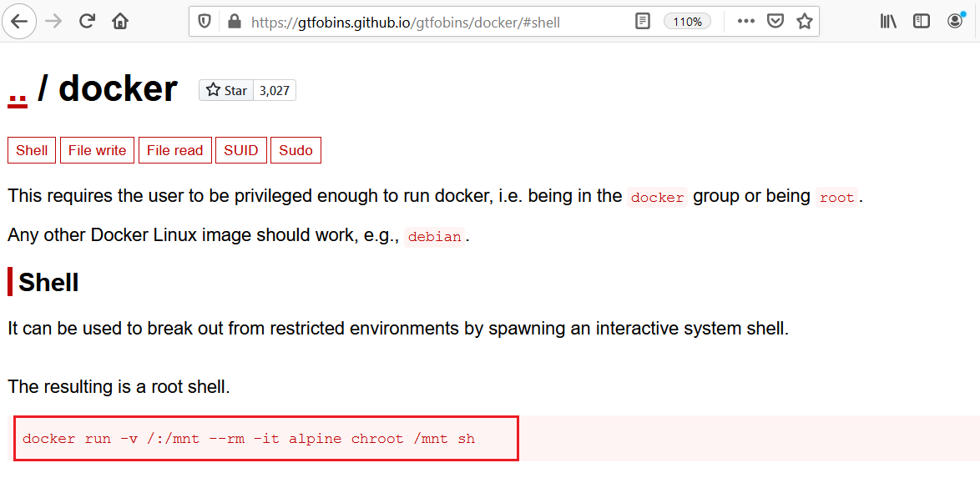Bookmark this page with the star
This screenshot has width=980, height=483.
[804, 22]
